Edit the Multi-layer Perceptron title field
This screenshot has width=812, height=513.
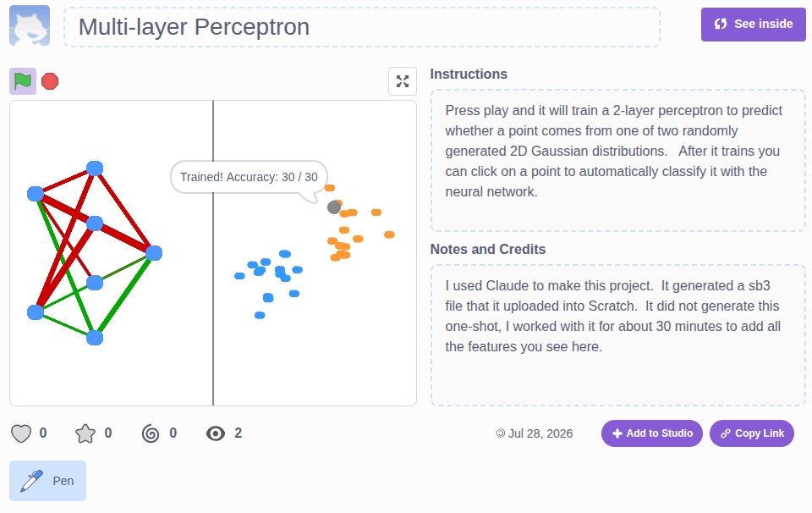click(x=362, y=27)
